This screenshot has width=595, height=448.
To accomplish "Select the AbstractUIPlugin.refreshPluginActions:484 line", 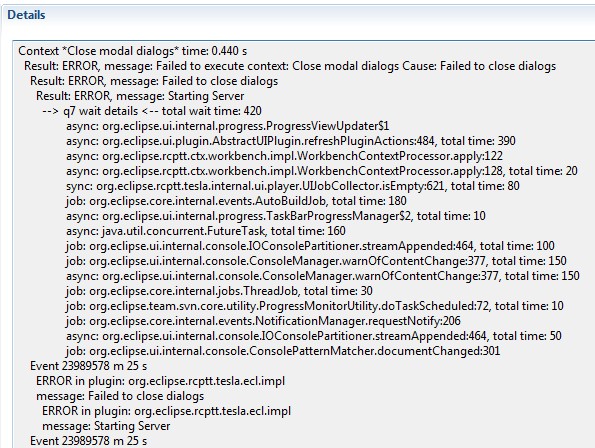I will pos(291,141).
